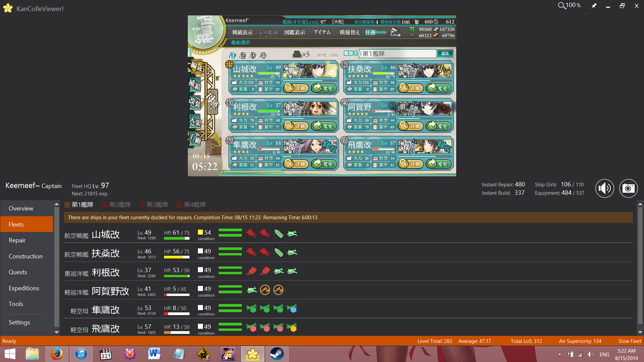Click 工廠 factory side icon in game
This screenshot has width=644, height=362.
tap(195, 138)
